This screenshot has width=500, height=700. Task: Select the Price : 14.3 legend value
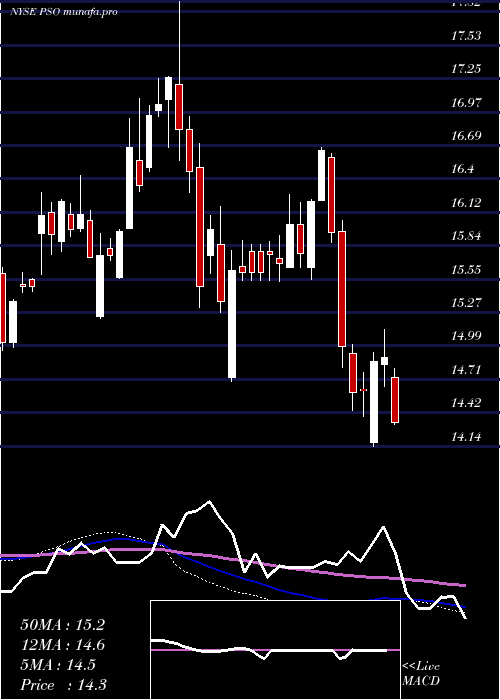[63, 685]
